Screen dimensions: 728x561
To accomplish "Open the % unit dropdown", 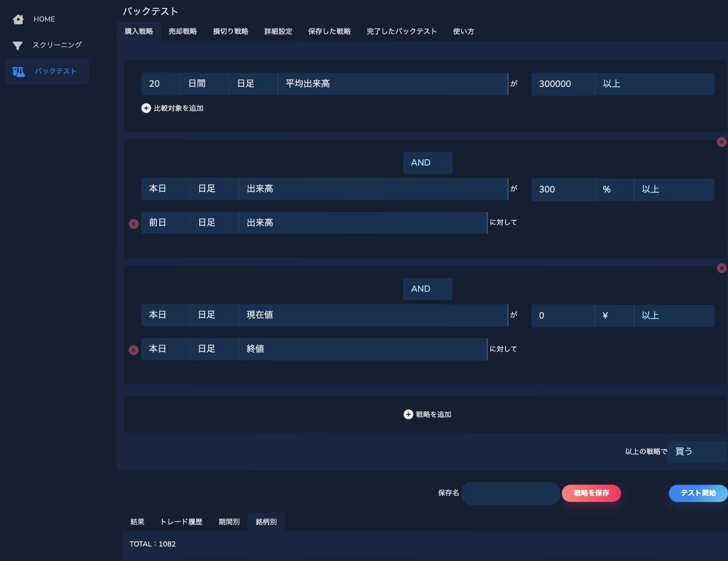I will [615, 189].
